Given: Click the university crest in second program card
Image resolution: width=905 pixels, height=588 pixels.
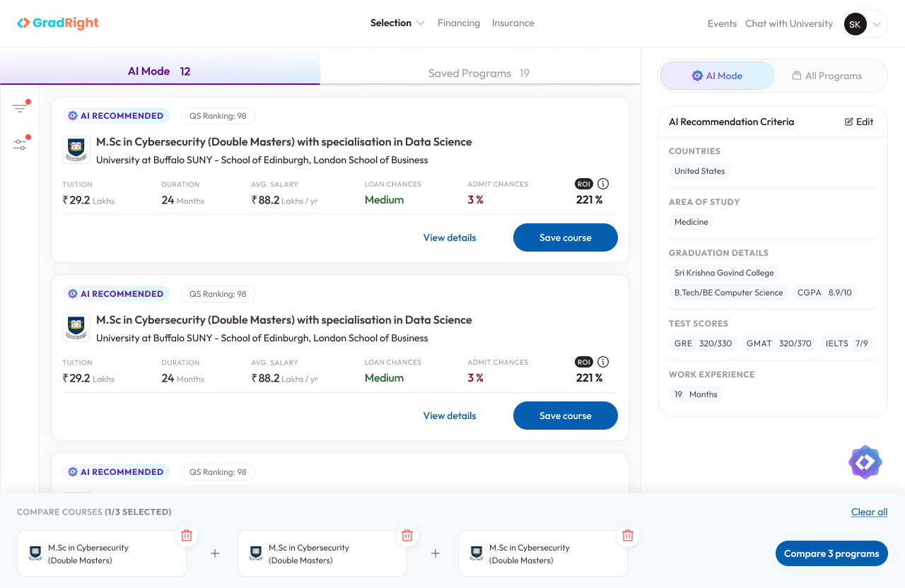Looking at the screenshot, I should click(x=76, y=328).
